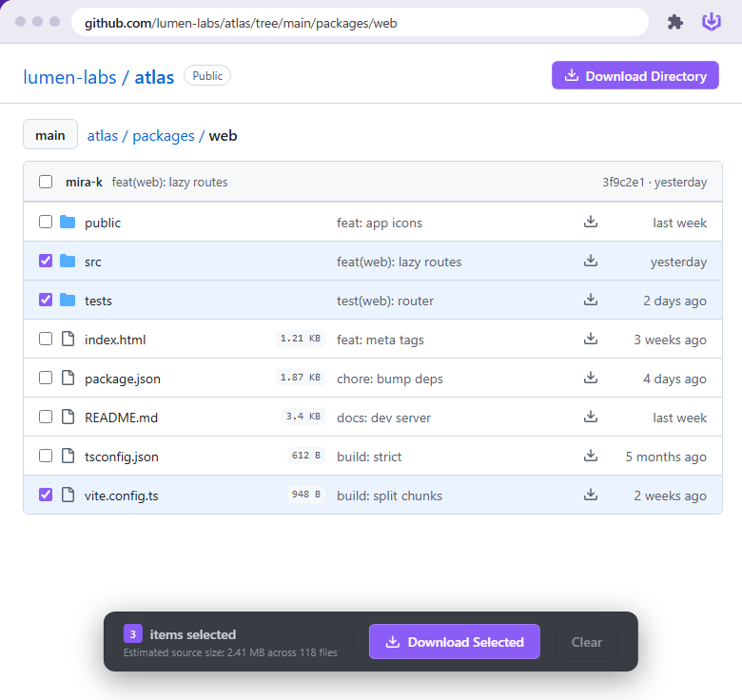
Task: Download the tests folder via its row icon
Action: pyautogui.click(x=590, y=300)
